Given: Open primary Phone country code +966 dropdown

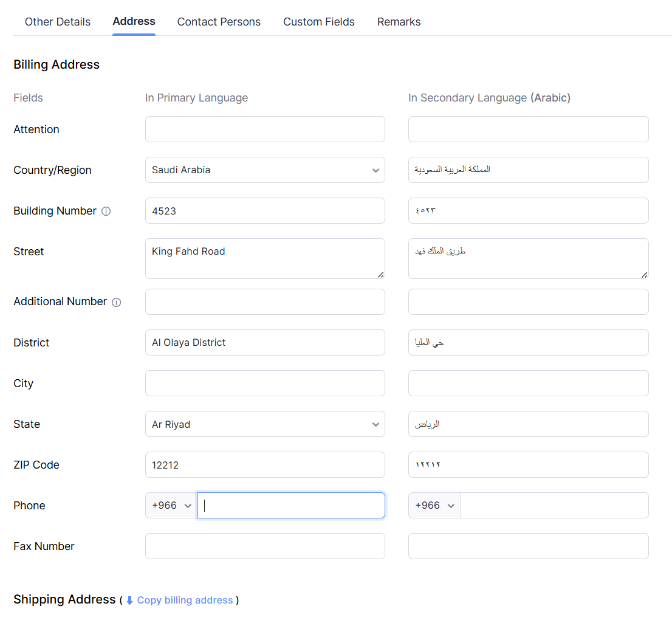Looking at the screenshot, I should [171, 506].
